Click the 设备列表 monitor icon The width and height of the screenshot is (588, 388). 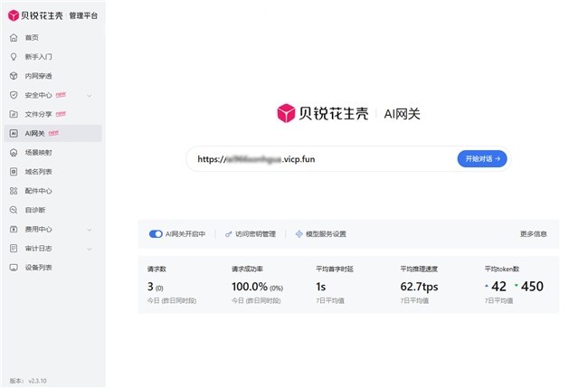14,267
